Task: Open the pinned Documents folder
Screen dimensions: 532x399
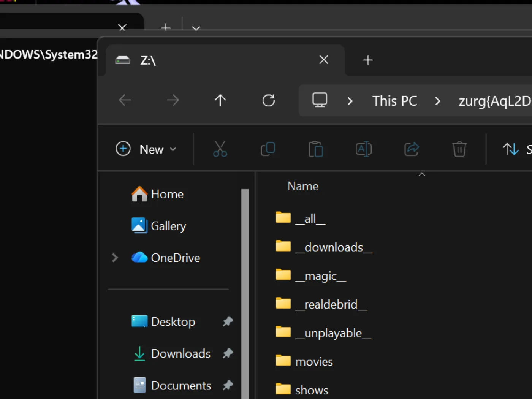Action: [x=172, y=386]
